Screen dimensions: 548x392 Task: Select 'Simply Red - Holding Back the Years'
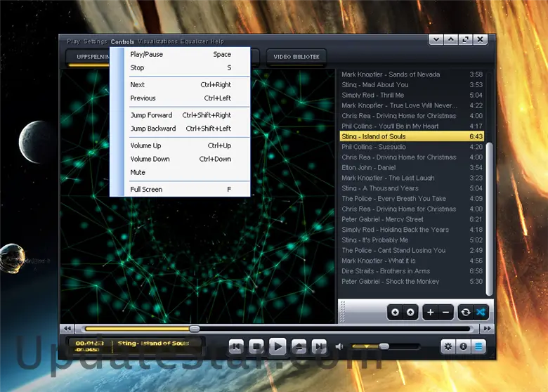412,230
